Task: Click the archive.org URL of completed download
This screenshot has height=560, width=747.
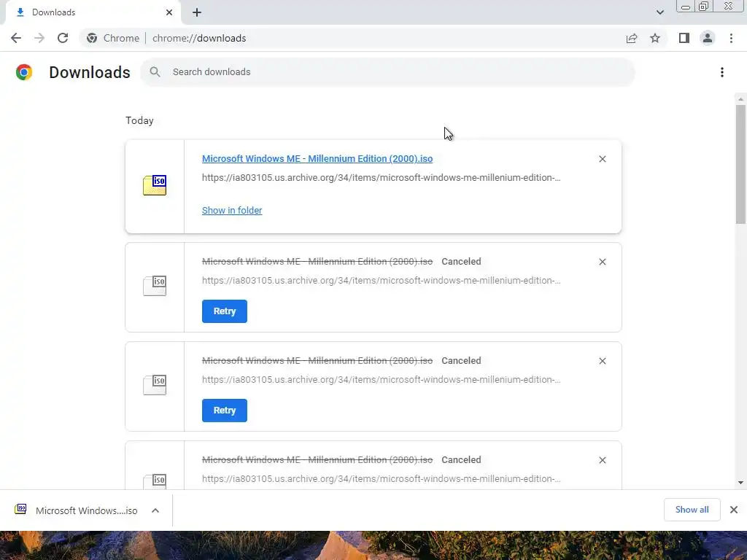Action: coord(381,178)
